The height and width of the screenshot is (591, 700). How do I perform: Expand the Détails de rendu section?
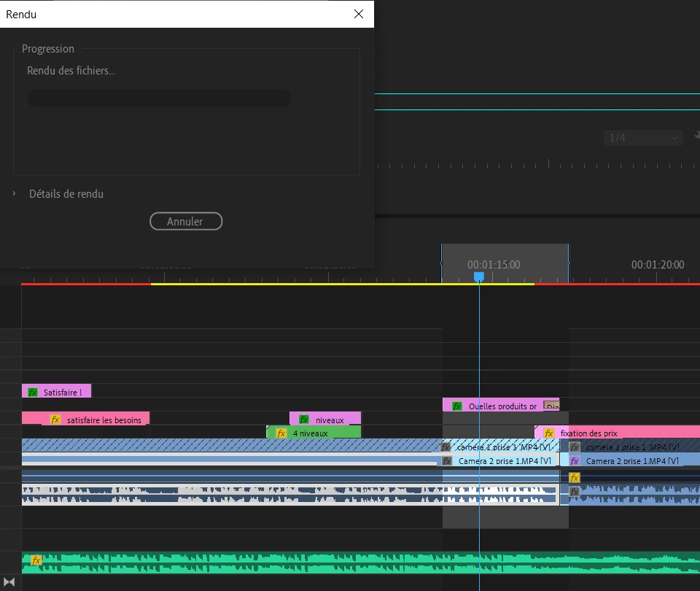[x=15, y=193]
